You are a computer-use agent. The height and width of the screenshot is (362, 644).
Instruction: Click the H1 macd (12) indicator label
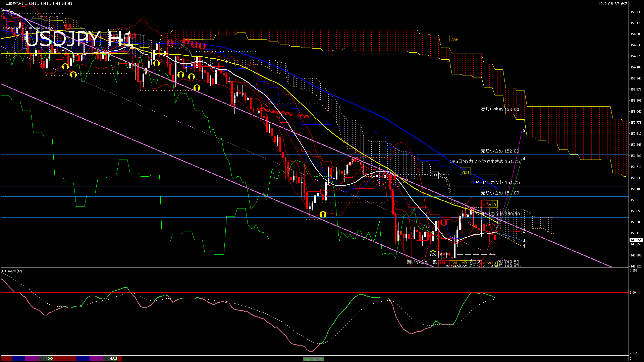pyautogui.click(x=12, y=271)
